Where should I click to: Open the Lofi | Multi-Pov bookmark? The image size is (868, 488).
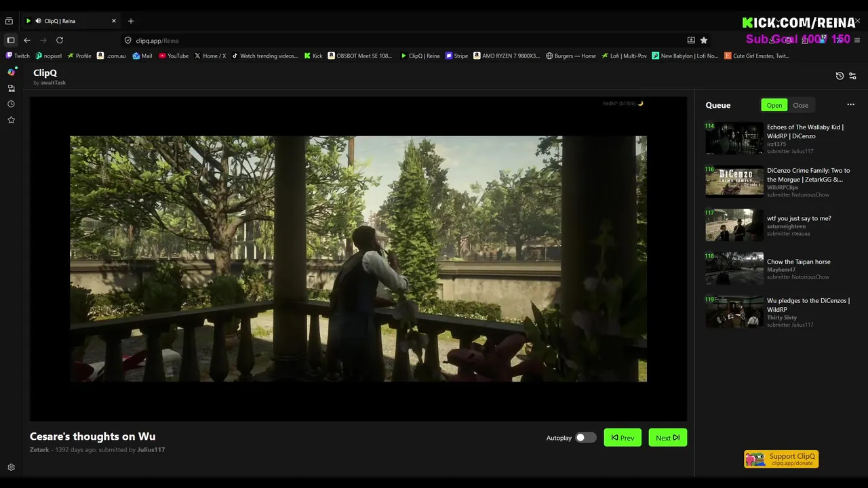point(624,56)
